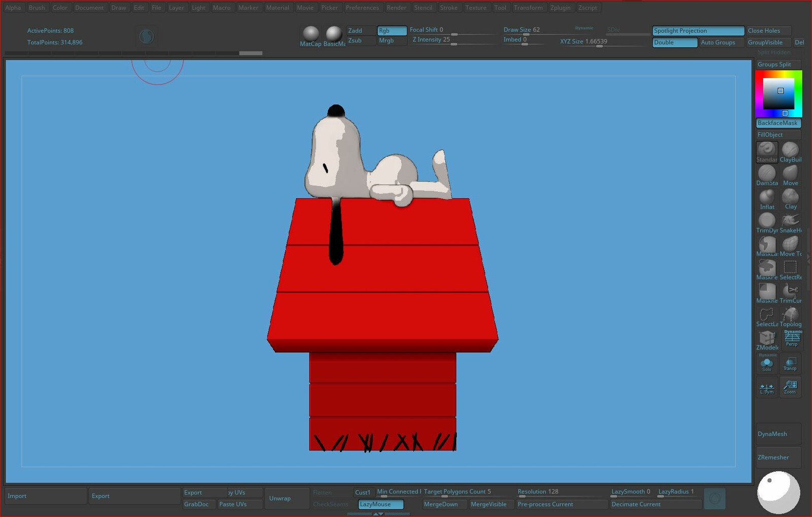The width and height of the screenshot is (812, 517).
Task: Select the MaskLasso brush
Action: tap(767, 246)
